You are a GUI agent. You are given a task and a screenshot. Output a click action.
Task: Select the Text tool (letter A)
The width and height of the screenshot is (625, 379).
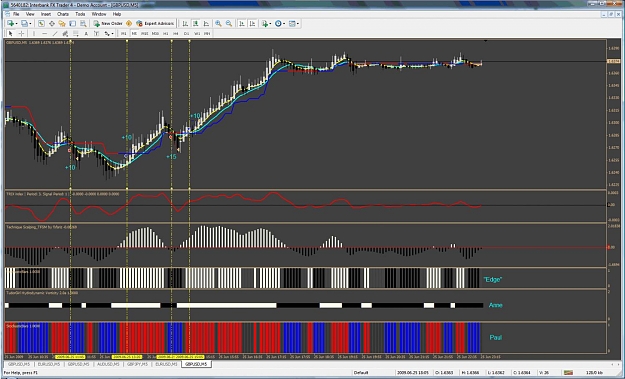coord(86,33)
